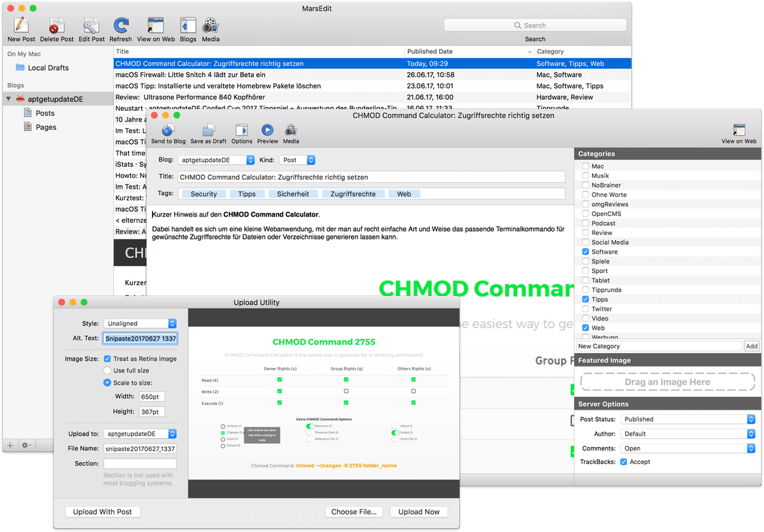
Task: Open the Blog dropdown in editor
Action: click(x=216, y=160)
